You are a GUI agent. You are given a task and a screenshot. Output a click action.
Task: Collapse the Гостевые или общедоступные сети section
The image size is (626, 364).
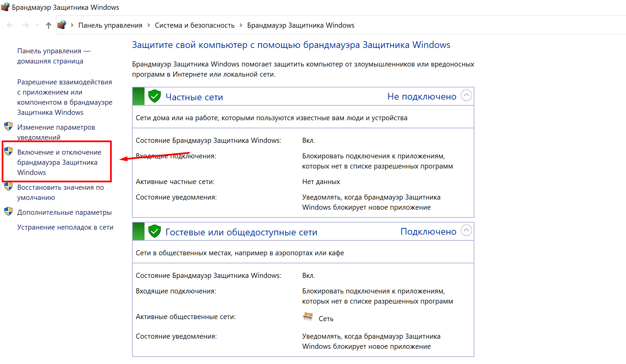click(x=466, y=231)
